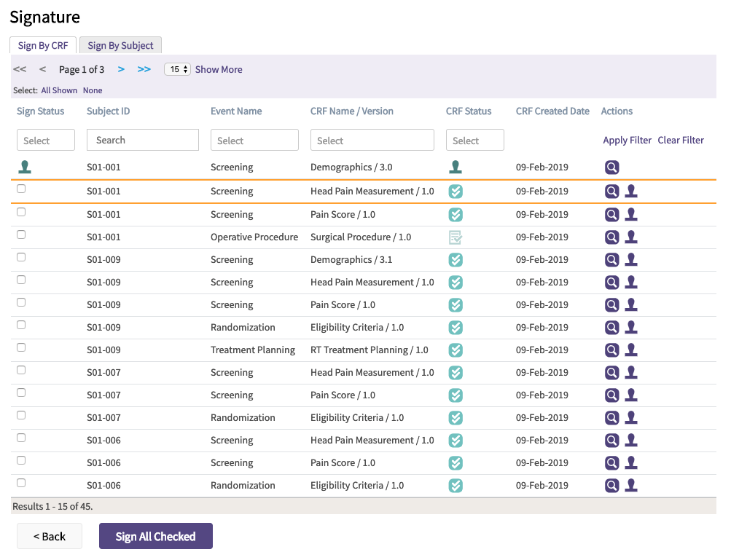This screenshot has height=560, width=731.
Task: Check the S01-001 Pain Score row checkbox
Action: point(21,212)
